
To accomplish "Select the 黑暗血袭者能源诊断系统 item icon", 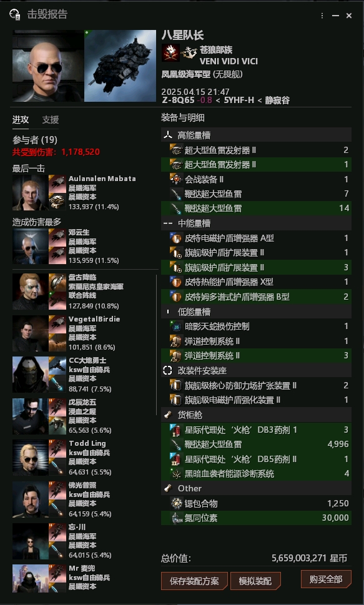I will pyautogui.click(x=177, y=473).
